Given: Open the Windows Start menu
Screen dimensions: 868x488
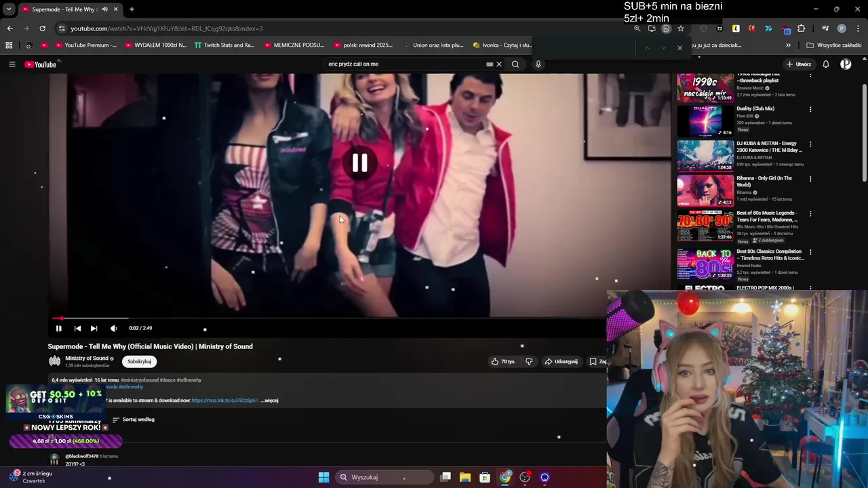Looking at the screenshot, I should tap(323, 477).
